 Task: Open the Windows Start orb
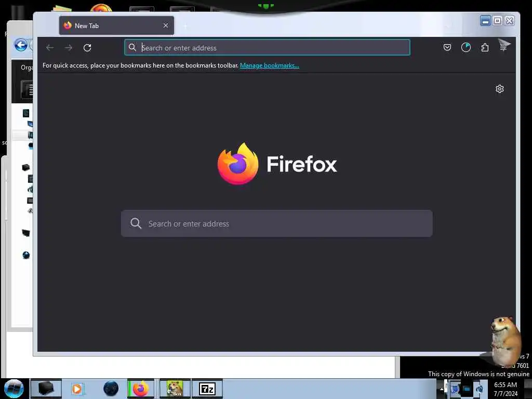[14, 389]
